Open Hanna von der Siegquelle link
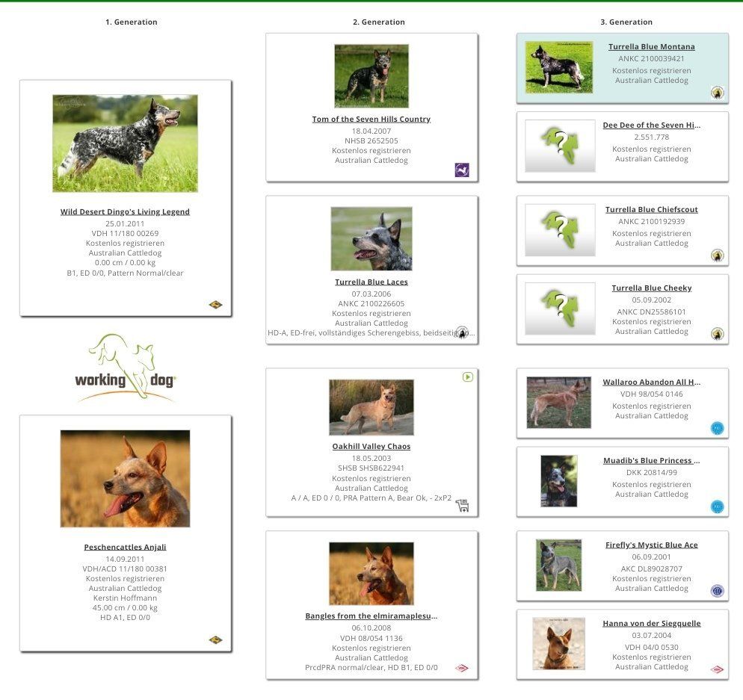This screenshot has width=743, height=700. click(x=652, y=623)
